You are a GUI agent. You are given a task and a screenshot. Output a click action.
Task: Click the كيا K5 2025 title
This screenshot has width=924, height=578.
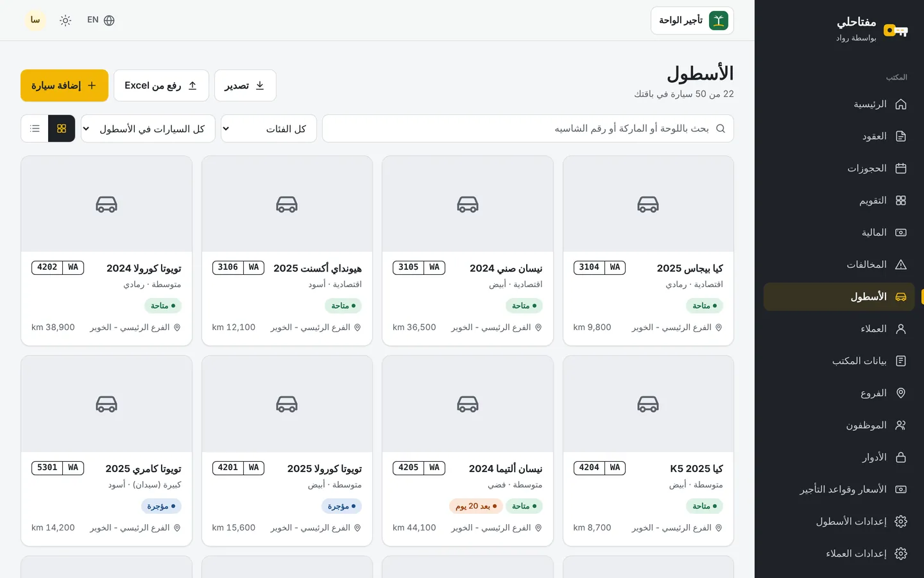696,468
